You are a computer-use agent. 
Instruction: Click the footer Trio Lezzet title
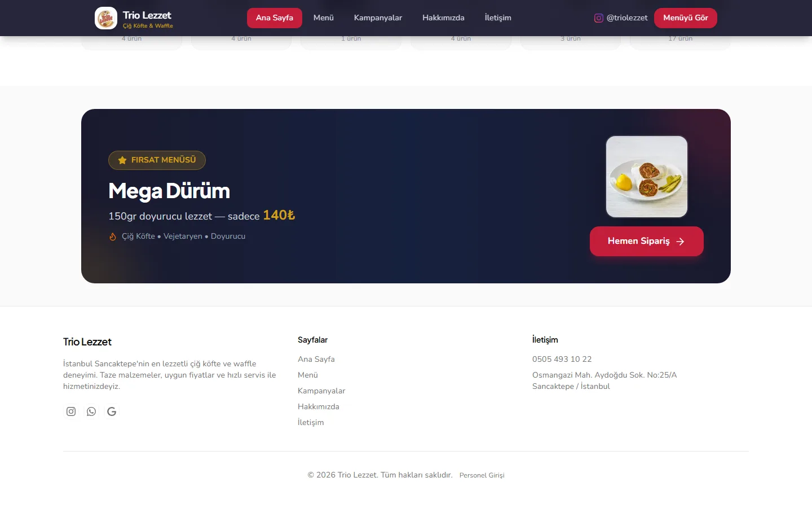tap(87, 342)
